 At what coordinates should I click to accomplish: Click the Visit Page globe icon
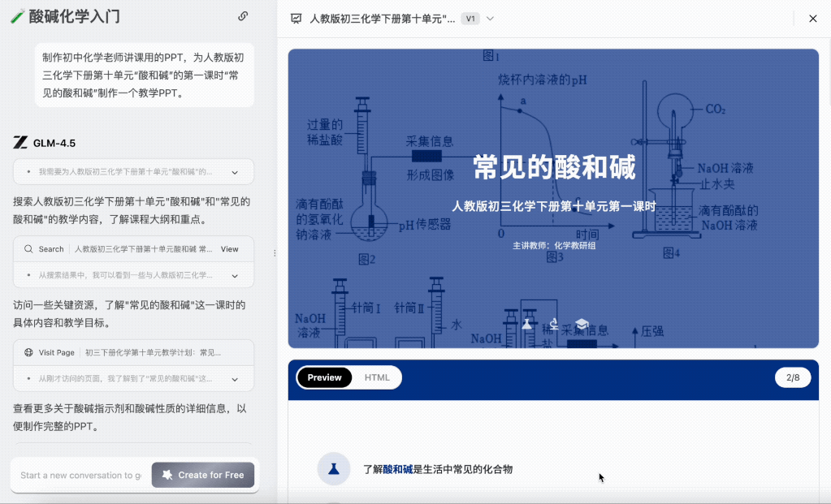(x=28, y=352)
